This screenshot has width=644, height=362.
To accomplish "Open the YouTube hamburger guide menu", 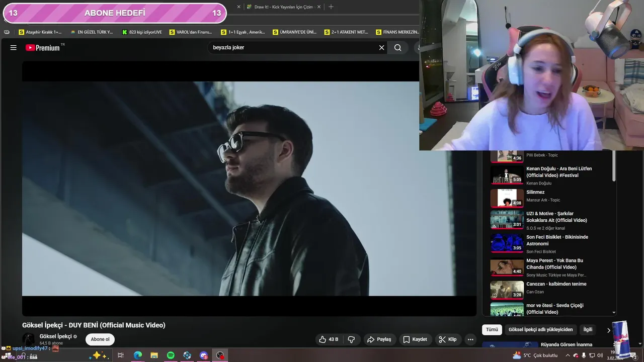I will tap(14, 48).
